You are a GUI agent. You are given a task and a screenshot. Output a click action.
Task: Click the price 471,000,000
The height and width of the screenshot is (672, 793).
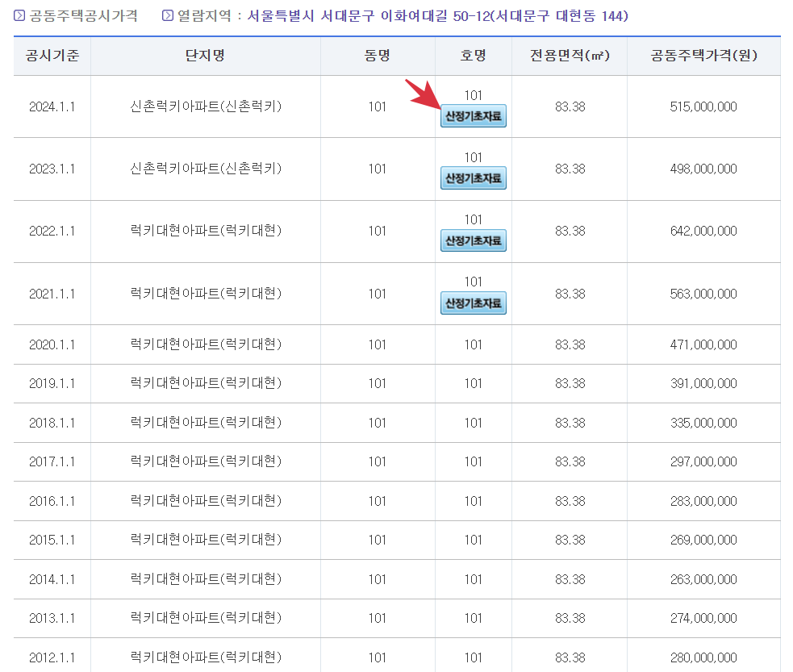(703, 344)
